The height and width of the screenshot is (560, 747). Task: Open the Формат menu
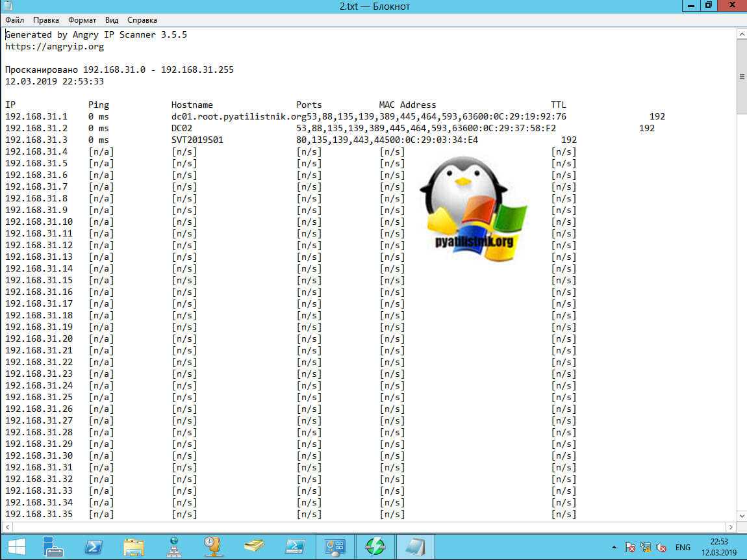82,20
